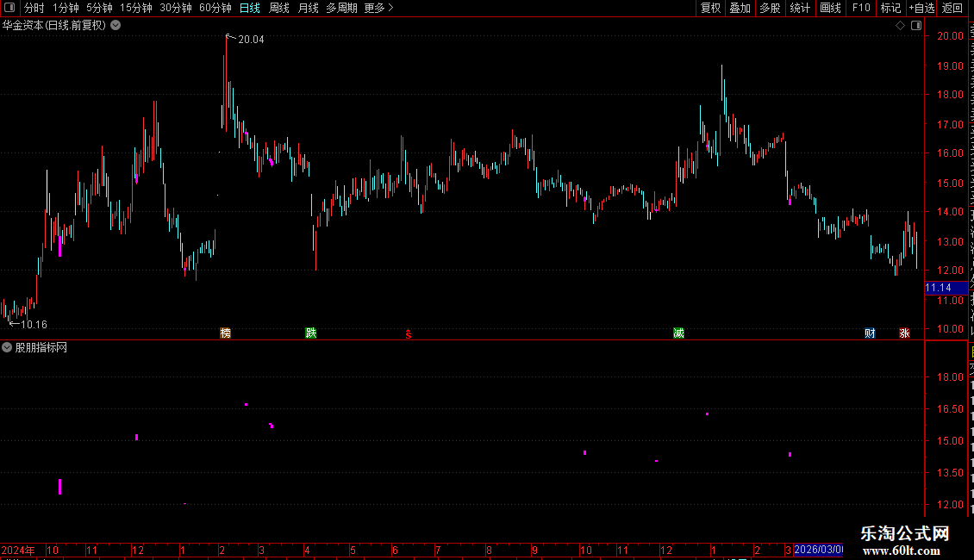This screenshot has height=560, width=974.
Task: Open the blue 财 event marker
Action: pyautogui.click(x=871, y=333)
